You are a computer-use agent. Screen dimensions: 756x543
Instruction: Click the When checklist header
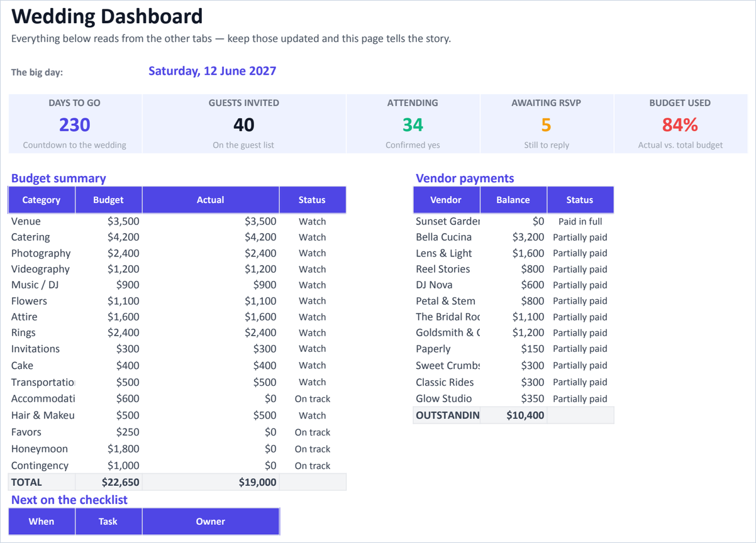tap(42, 522)
